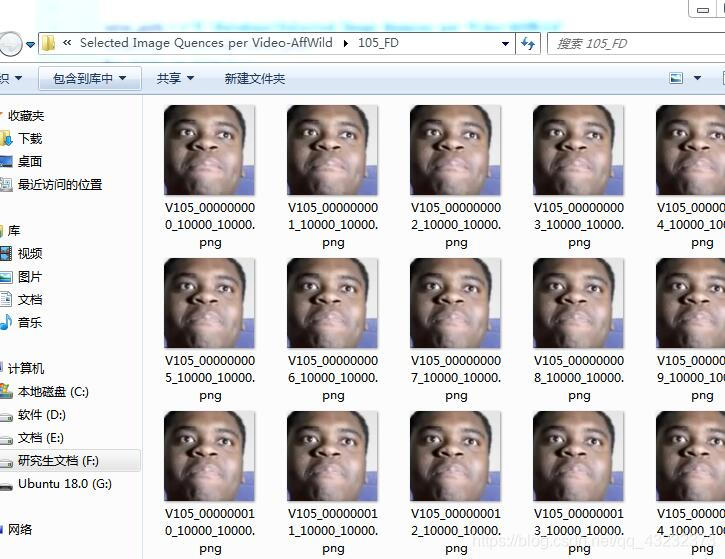Open 最近访问的位置 in favorites
Screen dimensions: 725x559
(x=60, y=184)
